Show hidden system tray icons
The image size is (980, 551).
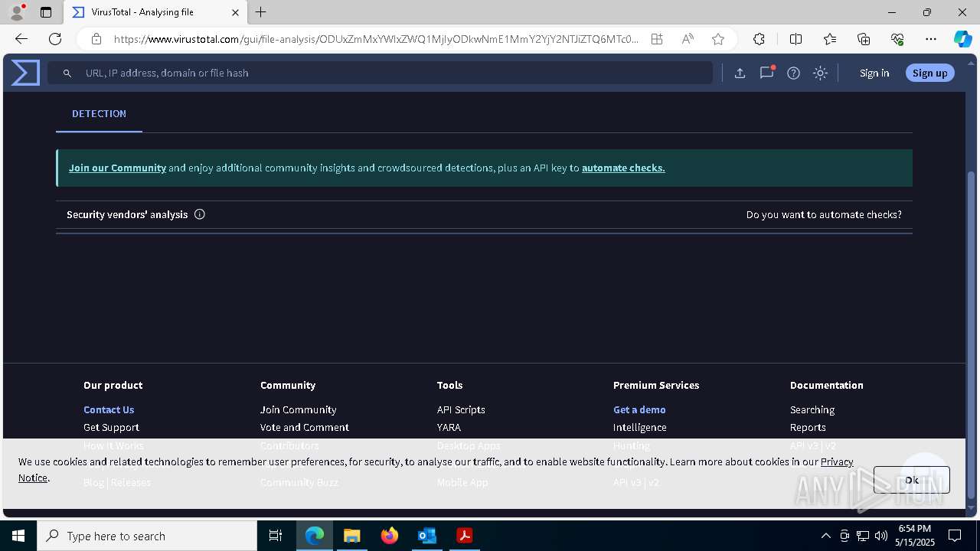coord(825,536)
